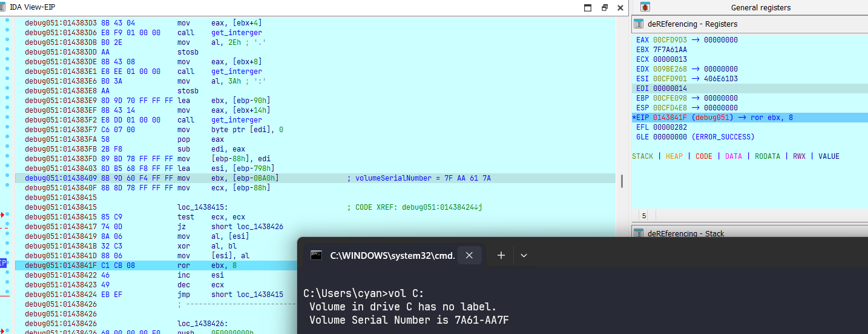Open a new terminal tab with plus

pyautogui.click(x=501, y=255)
